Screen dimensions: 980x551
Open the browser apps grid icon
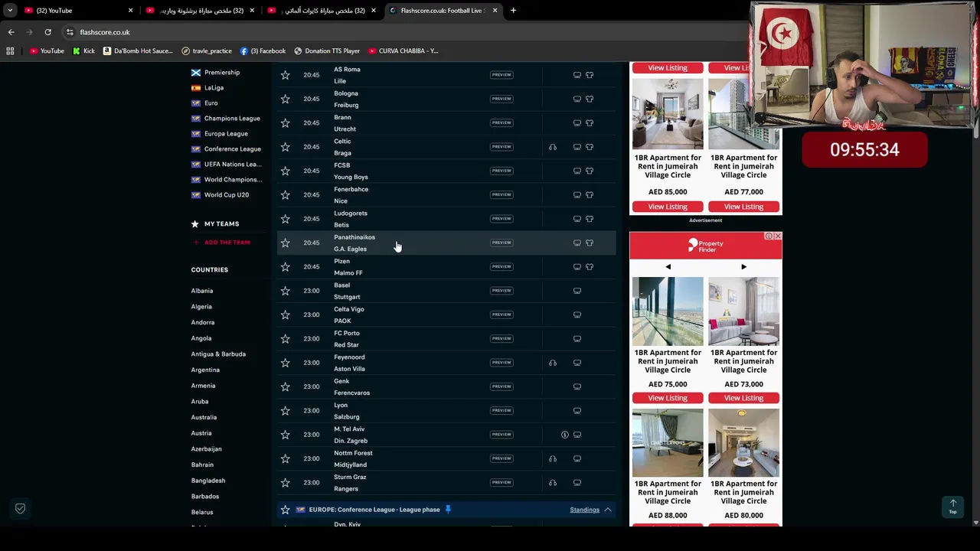coord(10,51)
